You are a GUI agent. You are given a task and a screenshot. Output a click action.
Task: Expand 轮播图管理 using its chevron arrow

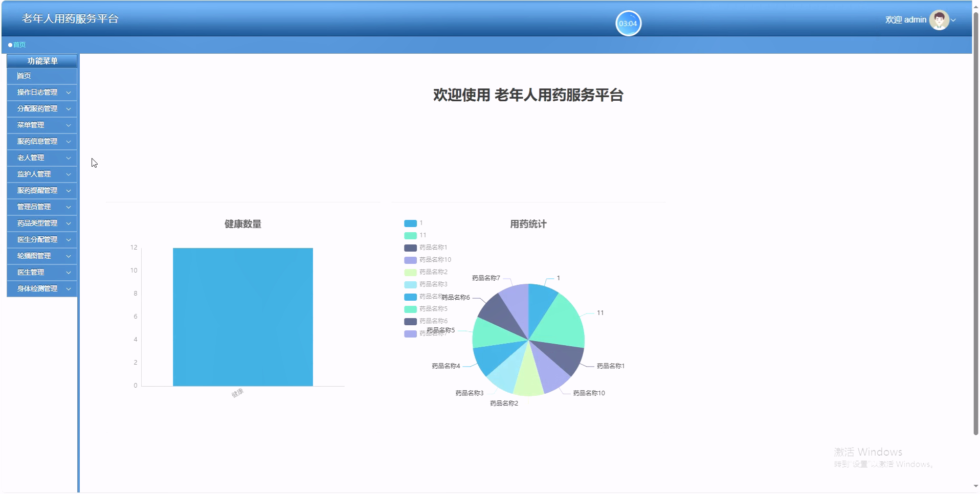click(69, 256)
